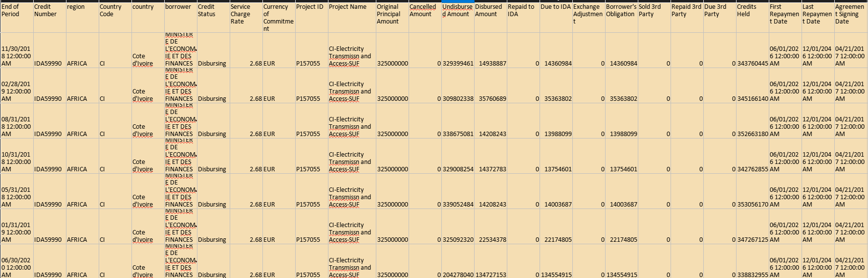Click credits held cell 347267125
Viewport: 868px width, 278px height.
coord(752,227)
